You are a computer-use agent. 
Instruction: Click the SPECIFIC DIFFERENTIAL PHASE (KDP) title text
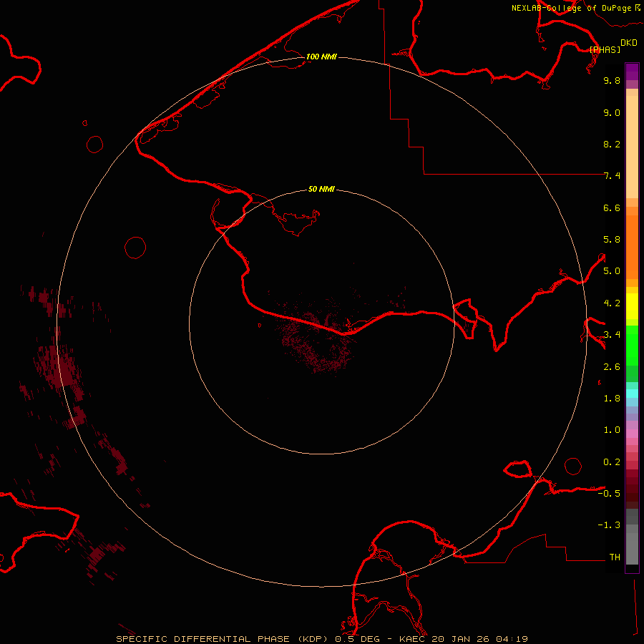223,639
